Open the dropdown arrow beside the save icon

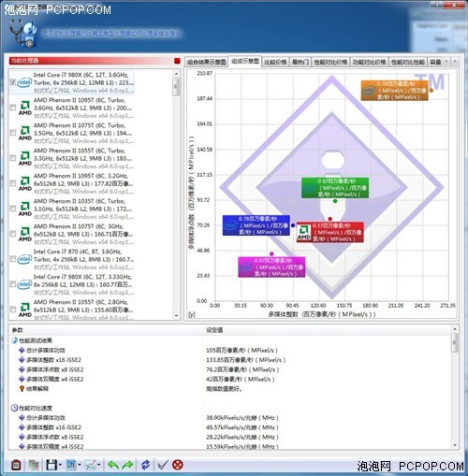tap(60, 465)
